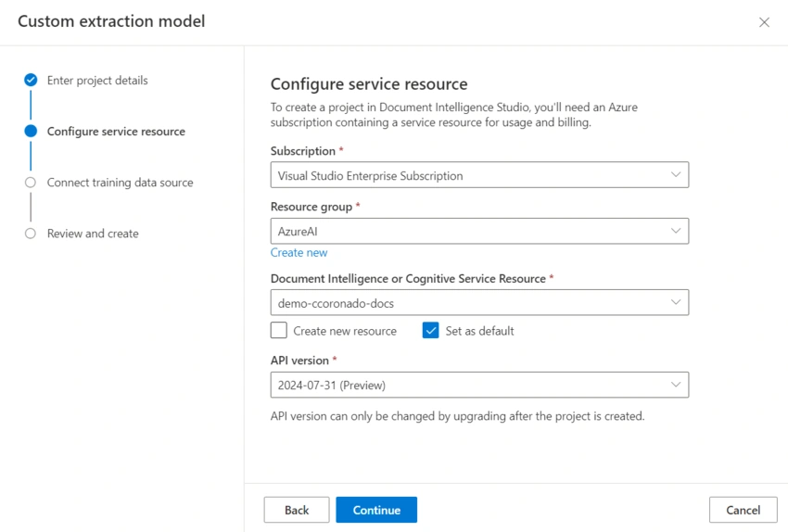Click the Continue button
This screenshot has width=788, height=532.
click(x=376, y=510)
